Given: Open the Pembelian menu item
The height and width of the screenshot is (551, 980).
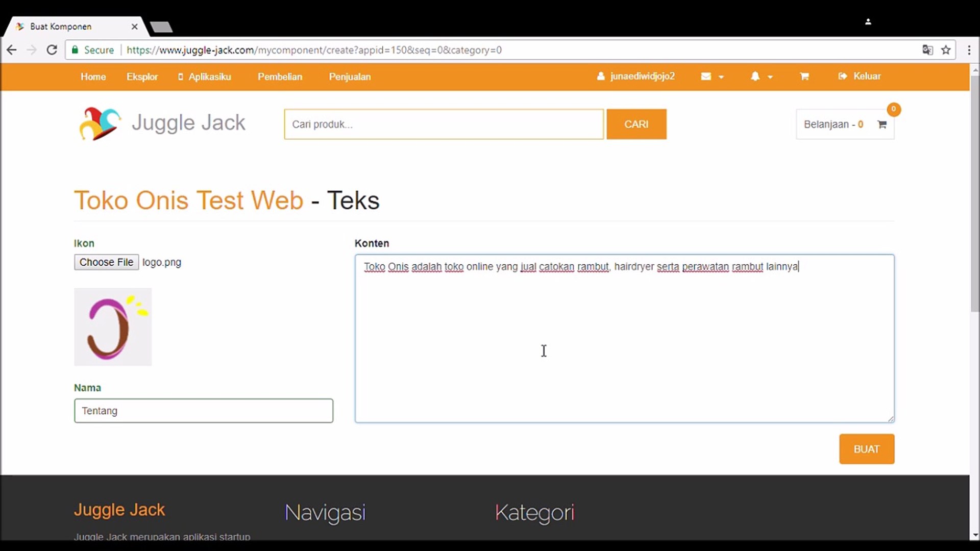Looking at the screenshot, I should 280,77.
